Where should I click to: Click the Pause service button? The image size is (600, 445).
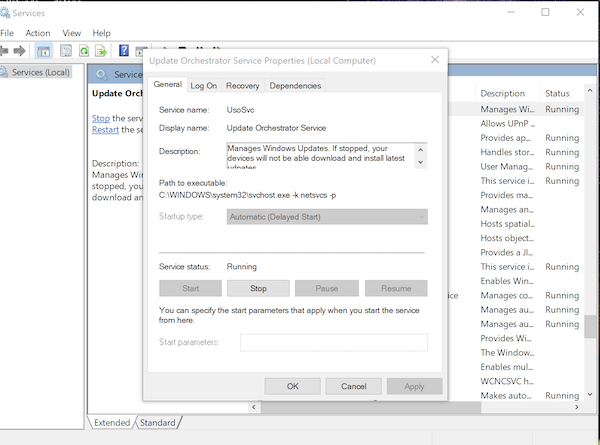tap(327, 288)
